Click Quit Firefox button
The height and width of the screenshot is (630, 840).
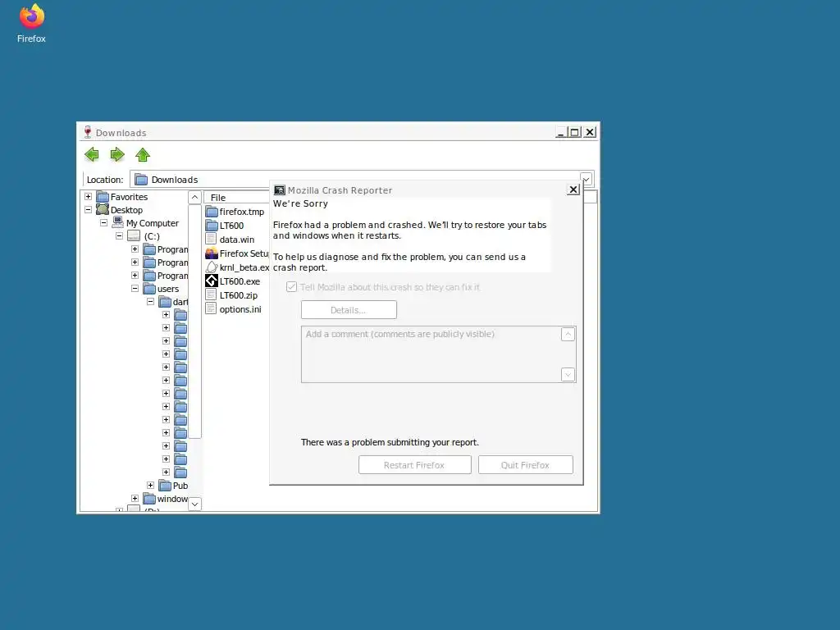526,464
